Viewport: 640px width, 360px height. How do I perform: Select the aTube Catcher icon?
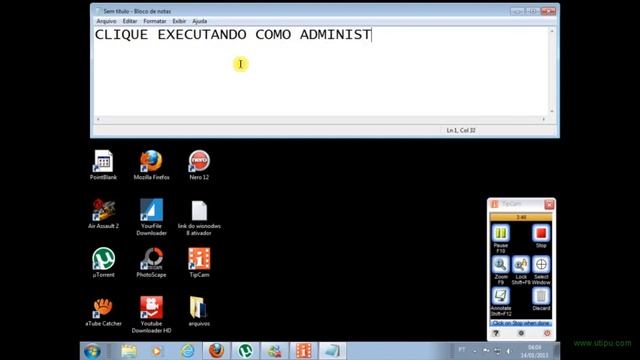point(103,311)
